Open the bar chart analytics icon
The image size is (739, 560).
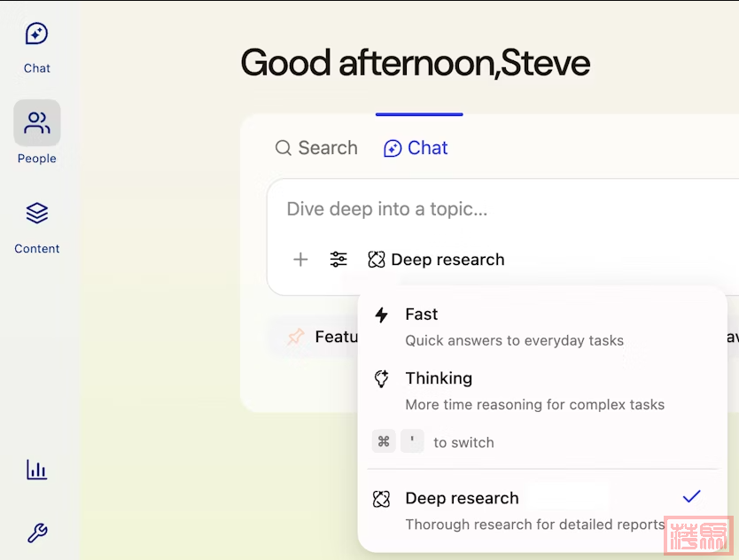[x=36, y=470]
